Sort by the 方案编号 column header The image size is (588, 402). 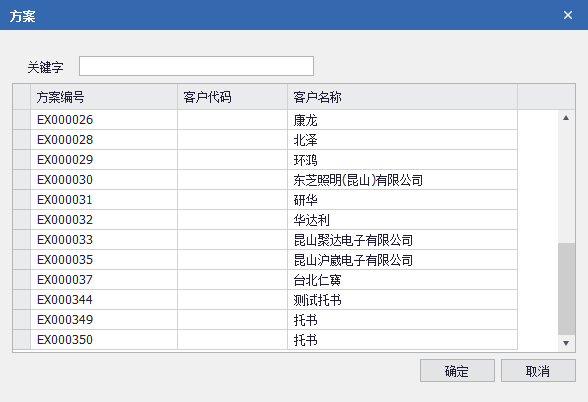104,97
